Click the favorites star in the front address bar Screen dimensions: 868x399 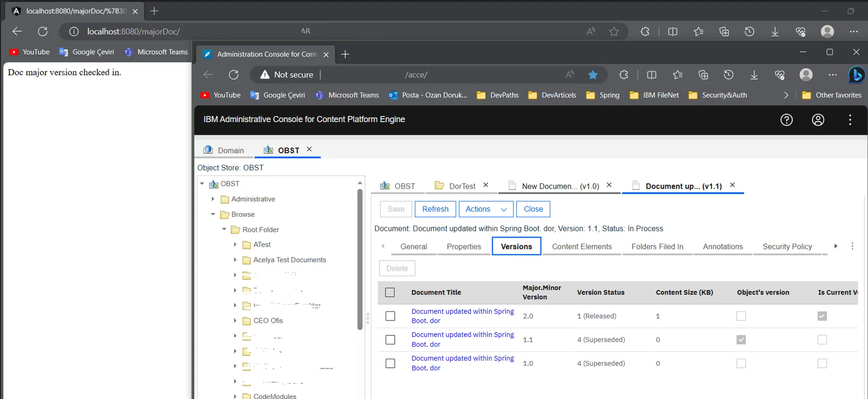[x=593, y=75]
